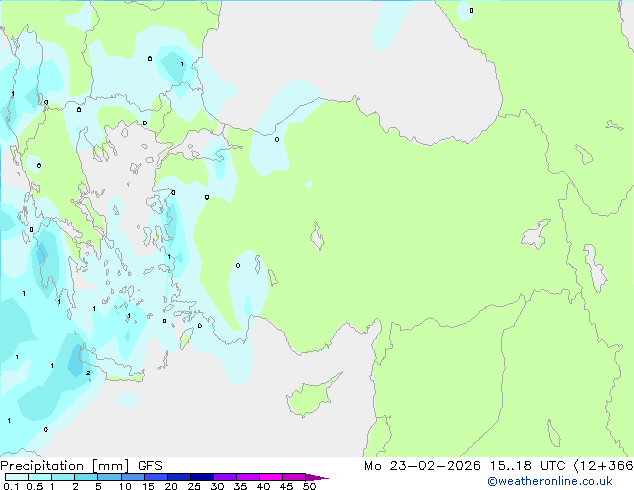Click Lake Tuz in central Turkey
Screen dimensions: 634x490
(x=318, y=236)
